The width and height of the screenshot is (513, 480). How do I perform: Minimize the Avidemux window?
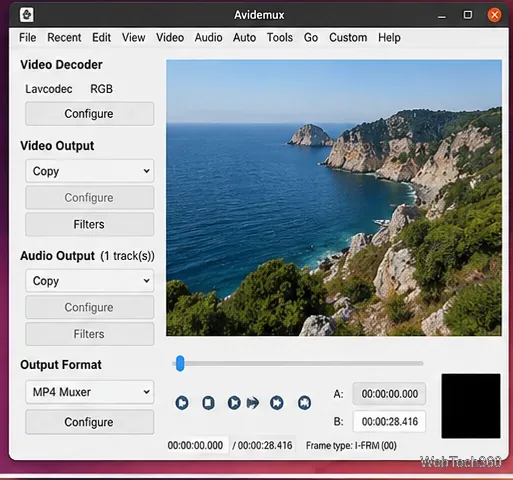tap(442, 15)
